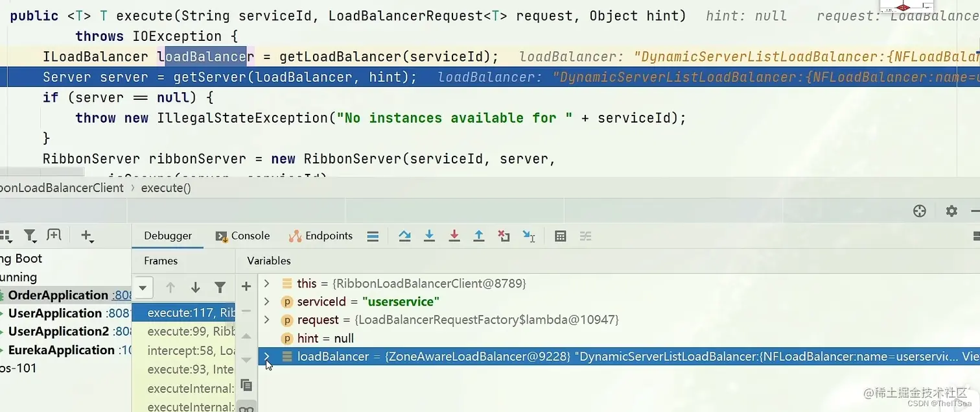Select the intercept:58 stack frame
Image resolution: width=980 pixels, height=412 pixels.
click(183, 350)
